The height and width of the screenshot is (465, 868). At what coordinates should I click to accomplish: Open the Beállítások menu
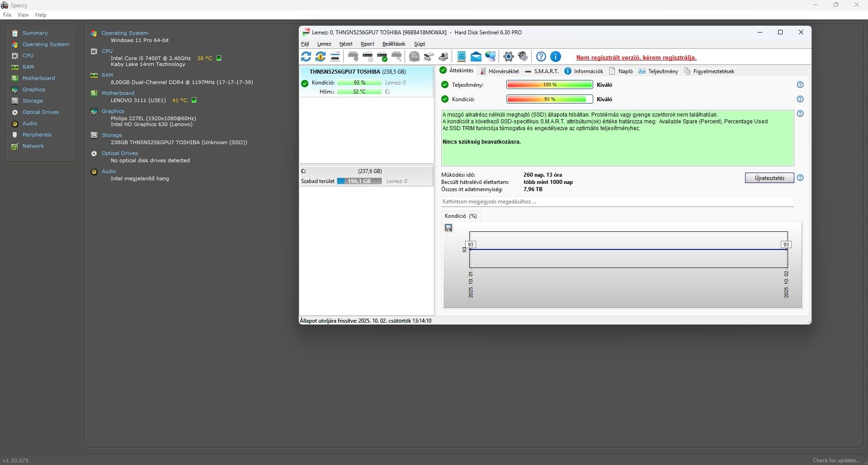click(x=394, y=44)
